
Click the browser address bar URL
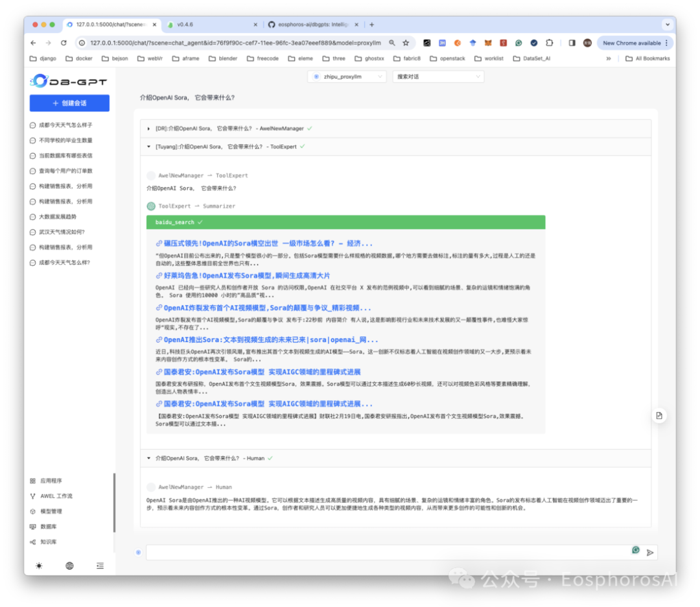coord(235,43)
